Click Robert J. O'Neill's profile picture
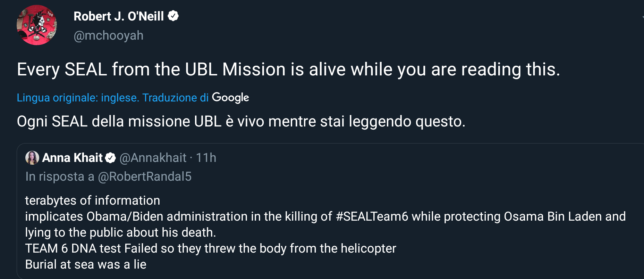Image resolution: width=644 pixels, height=279 pixels. tap(37, 25)
